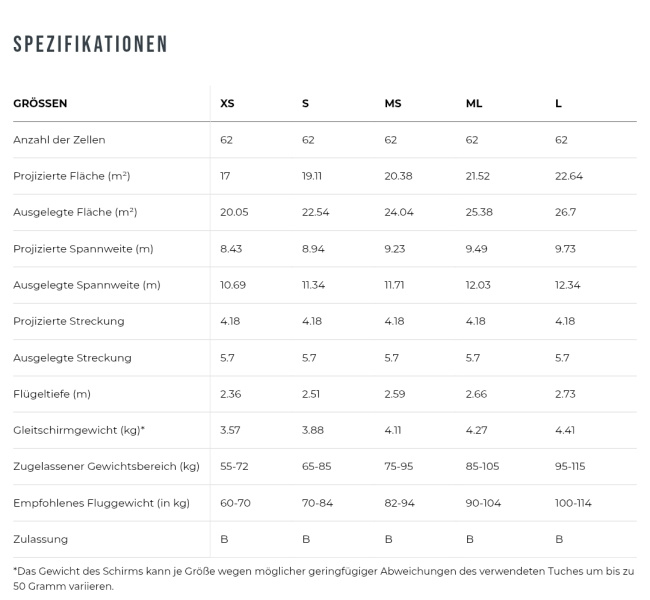Select the Projizierte Spannweite value 8.43
Viewport: 650px width, 600px height.
point(231,249)
